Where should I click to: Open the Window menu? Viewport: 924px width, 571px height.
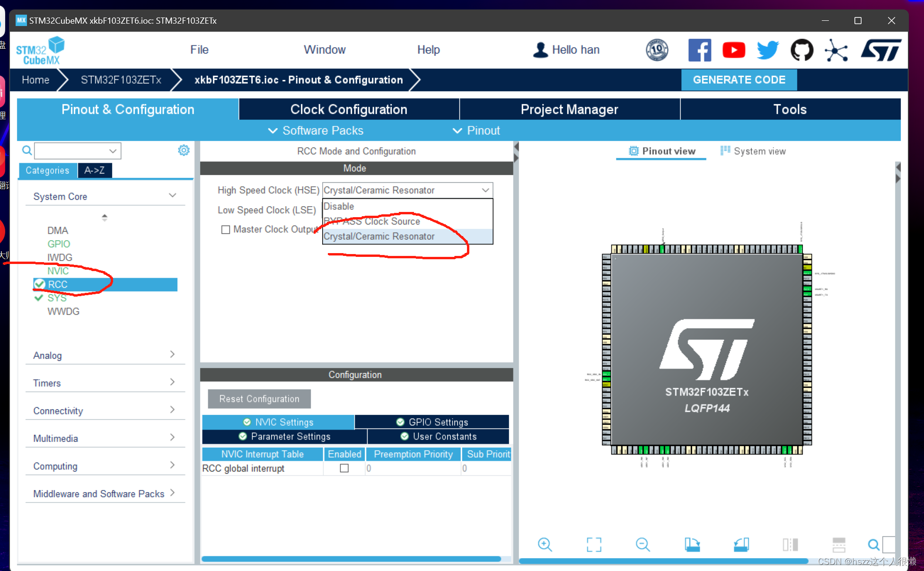325,50
